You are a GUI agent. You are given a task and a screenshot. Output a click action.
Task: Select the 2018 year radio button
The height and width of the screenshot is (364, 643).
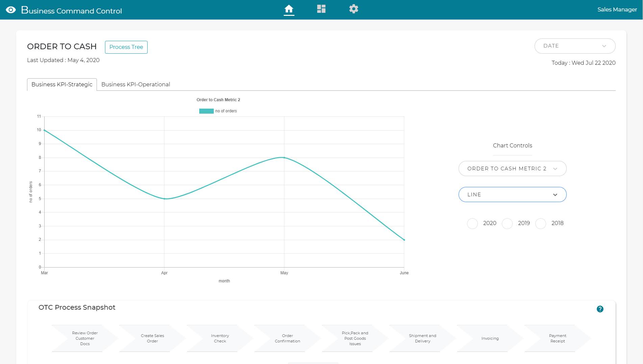540,223
